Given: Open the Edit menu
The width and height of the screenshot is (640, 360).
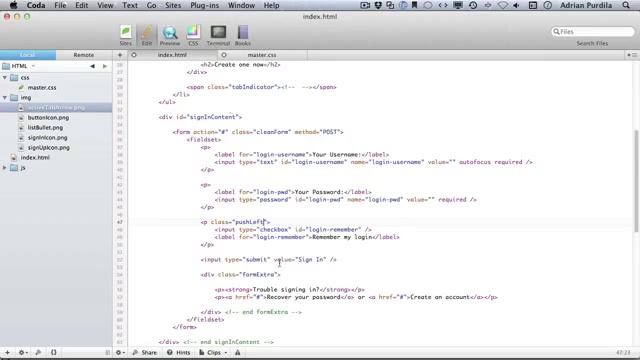Looking at the screenshot, I should click(x=82, y=5).
